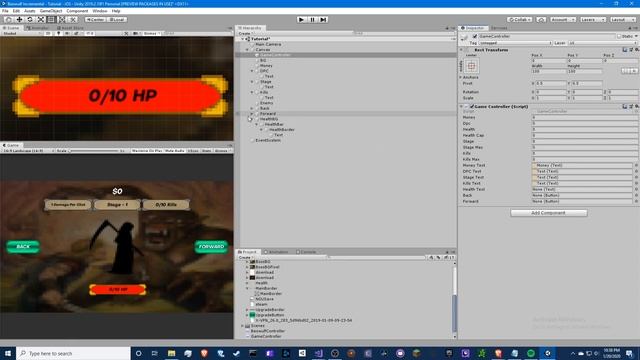Open the Hierarchy Create button

pyautogui.click(x=245, y=33)
